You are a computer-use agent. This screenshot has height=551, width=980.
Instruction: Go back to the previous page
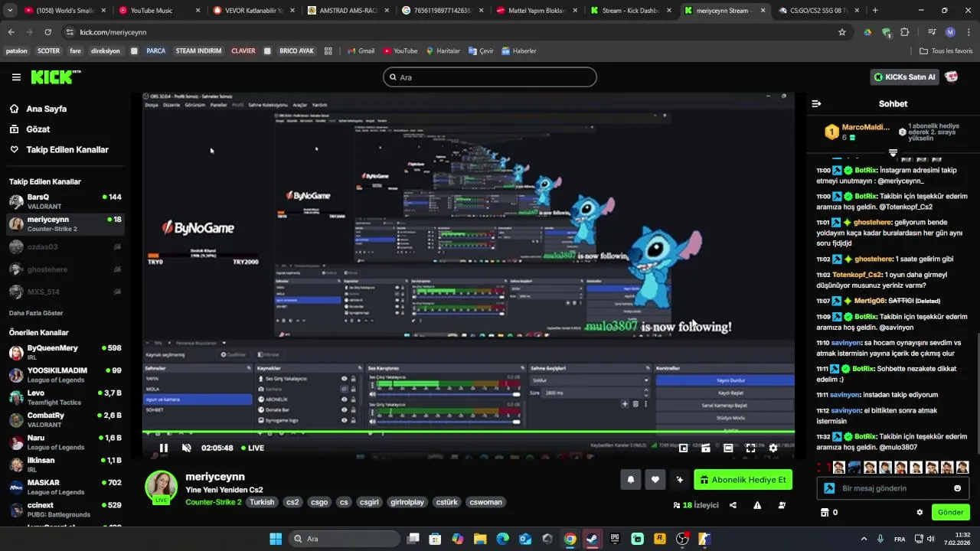click(x=11, y=32)
